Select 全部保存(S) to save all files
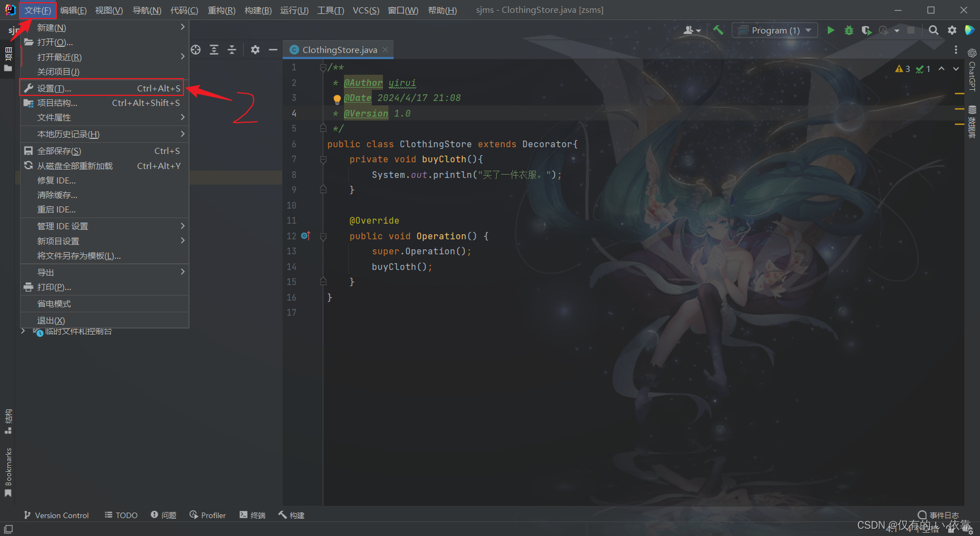Image resolution: width=980 pixels, height=536 pixels. (59, 151)
